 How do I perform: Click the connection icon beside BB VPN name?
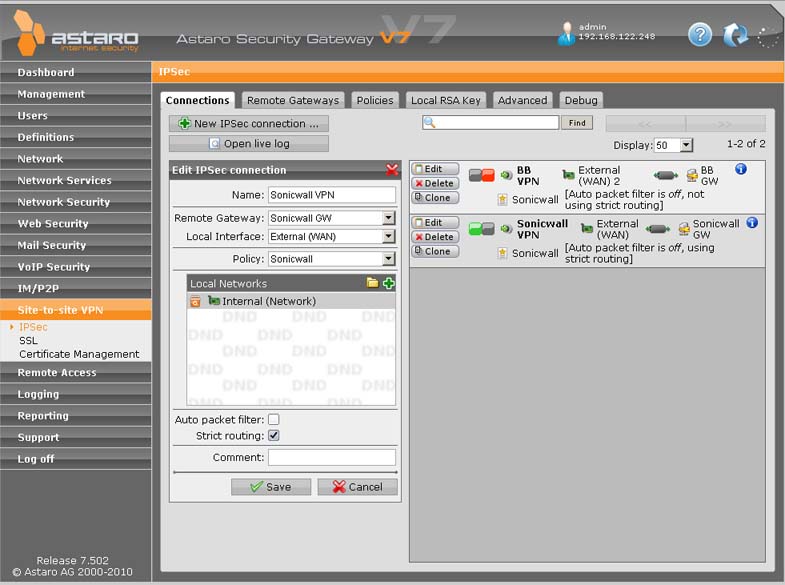(x=506, y=175)
